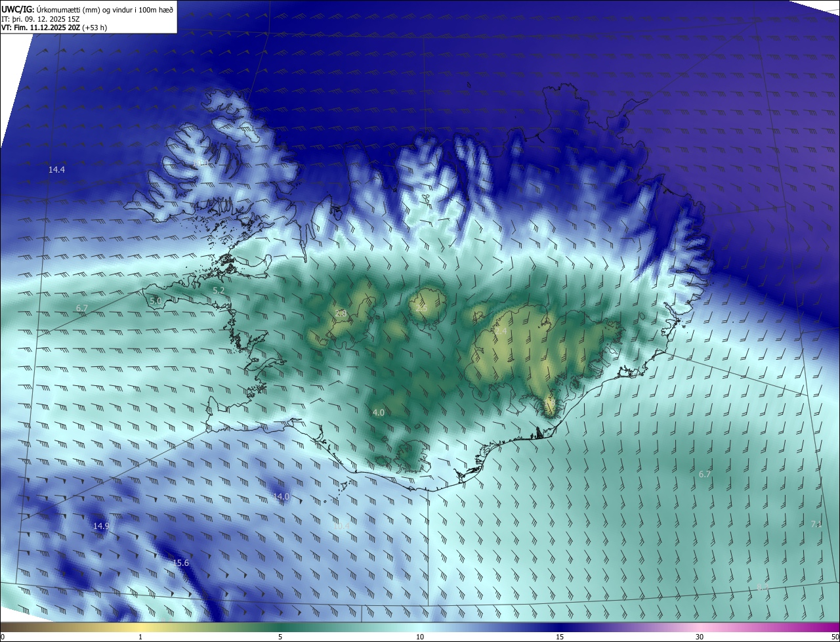The height and width of the screenshot is (642, 840).
Task: Click the 15.6 value label on the map
Action: point(180,563)
